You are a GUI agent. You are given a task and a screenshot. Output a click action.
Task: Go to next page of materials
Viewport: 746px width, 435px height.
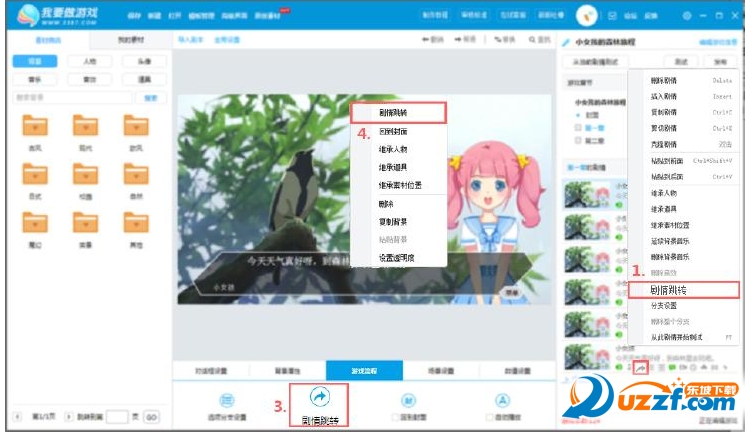[68, 417]
